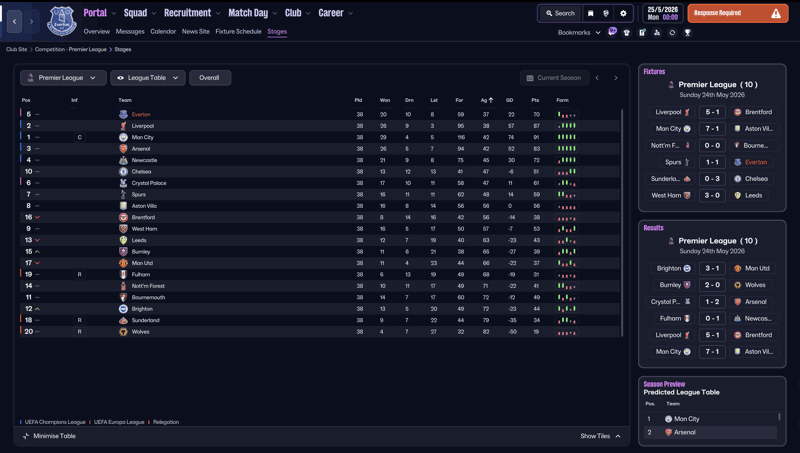Click Liverpool 5 - 1 score in Fixtures
Screen dimensions: 800x453
712,112
